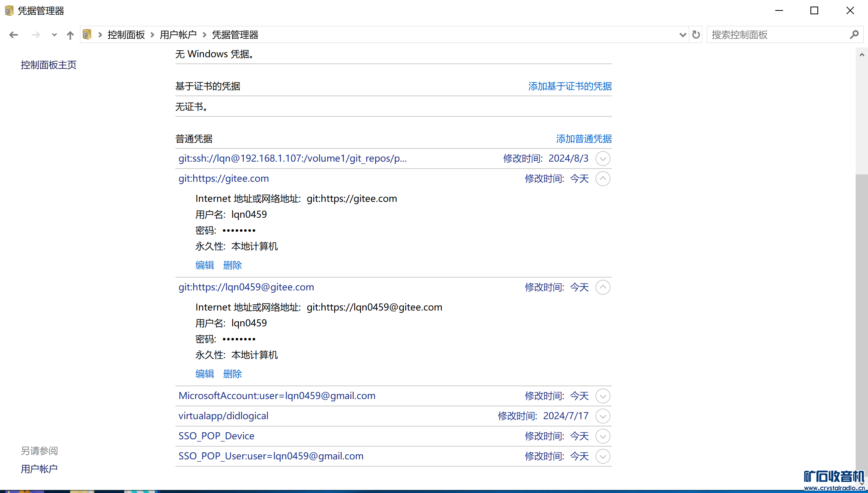This screenshot has height=493, width=868.
Task: Click 添加基于证书的凭据 link
Action: click(x=570, y=86)
